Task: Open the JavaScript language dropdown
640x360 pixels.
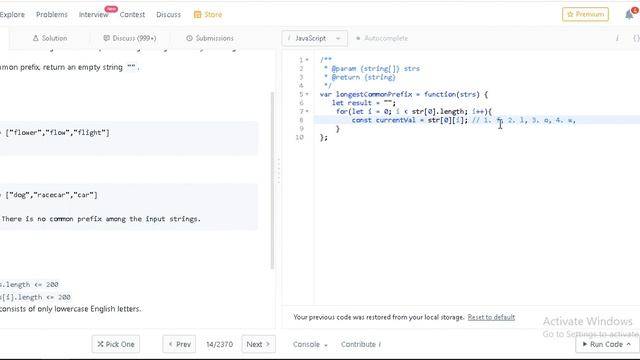Action: 315,38
